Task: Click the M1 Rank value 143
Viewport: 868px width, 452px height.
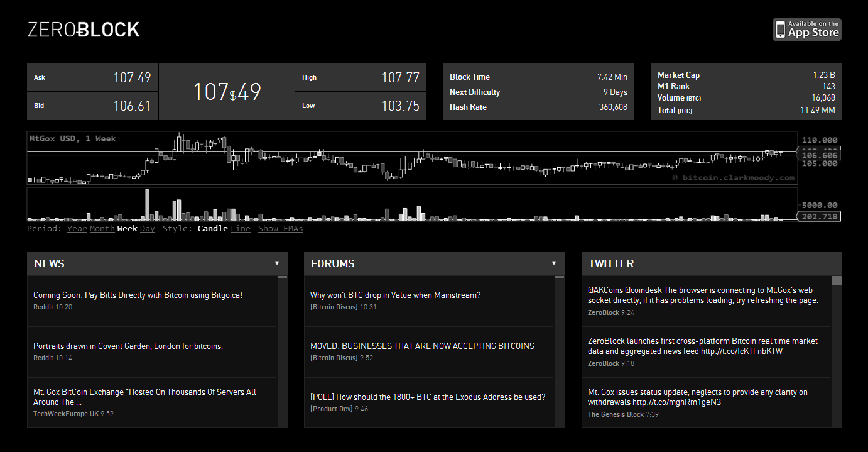Action: point(829,86)
